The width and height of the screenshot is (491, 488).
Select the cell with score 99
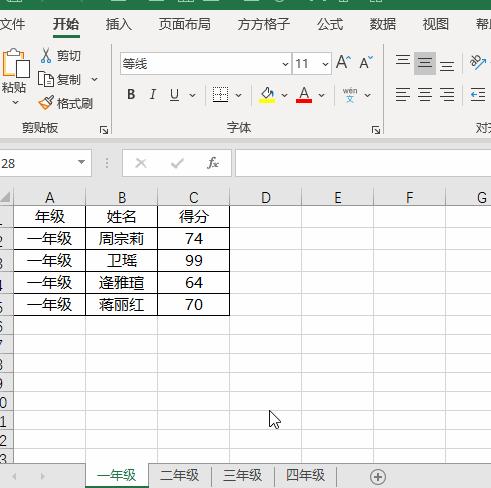194,261
